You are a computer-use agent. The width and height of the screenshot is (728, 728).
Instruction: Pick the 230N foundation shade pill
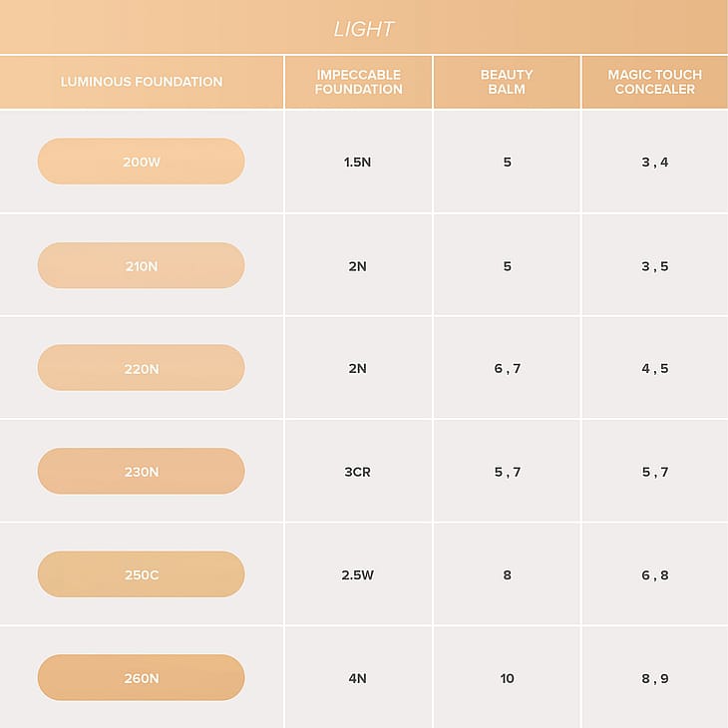[x=141, y=472]
